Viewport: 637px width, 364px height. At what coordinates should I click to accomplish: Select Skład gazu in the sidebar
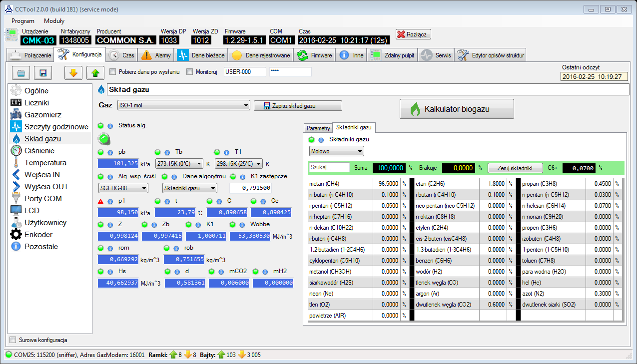(x=42, y=139)
